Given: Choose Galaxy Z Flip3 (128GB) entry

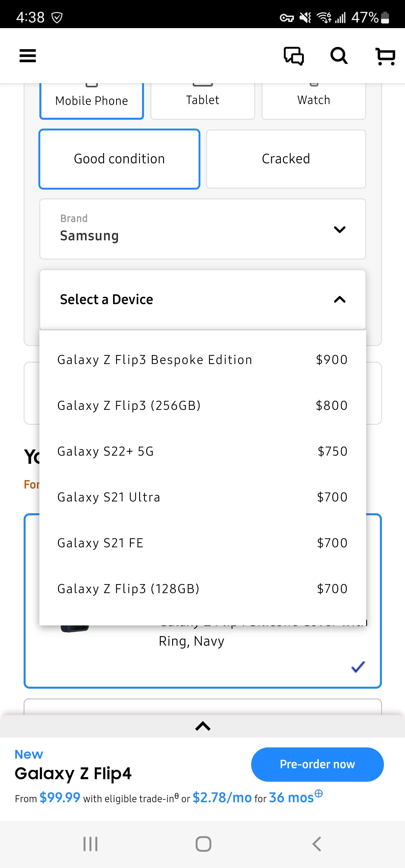Looking at the screenshot, I should pos(203,589).
